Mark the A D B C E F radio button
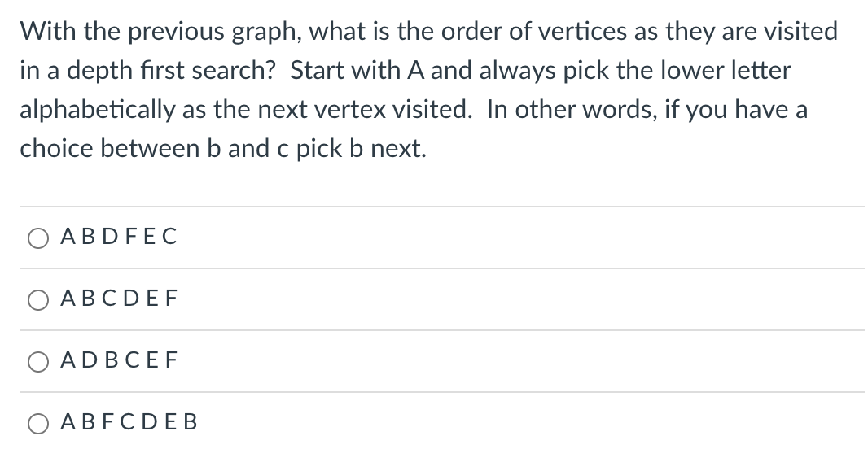The width and height of the screenshot is (868, 462). click(x=37, y=362)
